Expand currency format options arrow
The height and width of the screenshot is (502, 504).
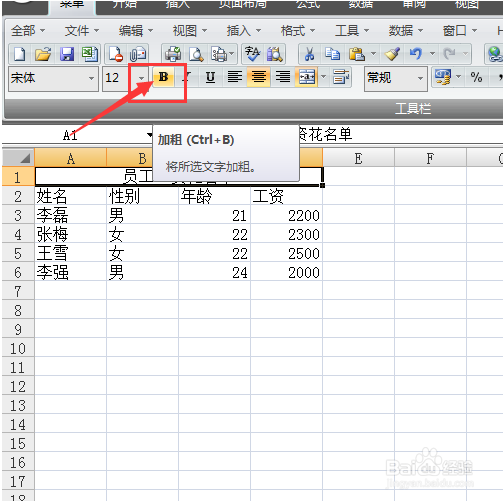(459, 77)
